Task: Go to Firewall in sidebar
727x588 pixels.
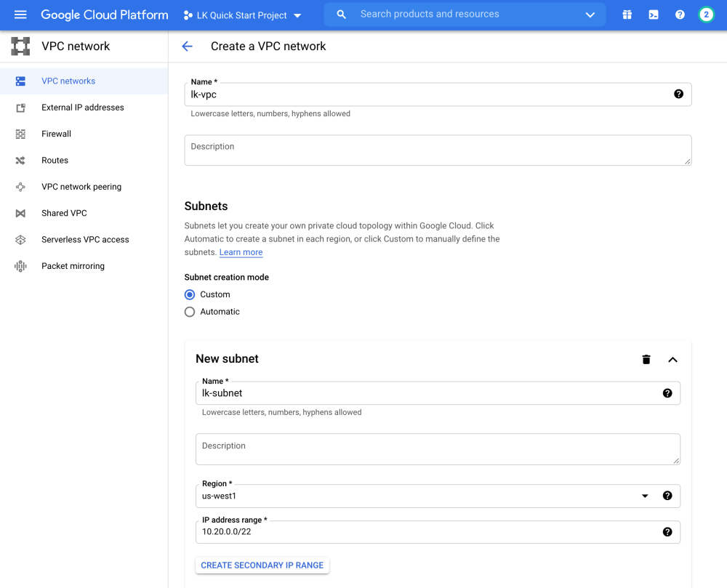Action: click(x=56, y=134)
